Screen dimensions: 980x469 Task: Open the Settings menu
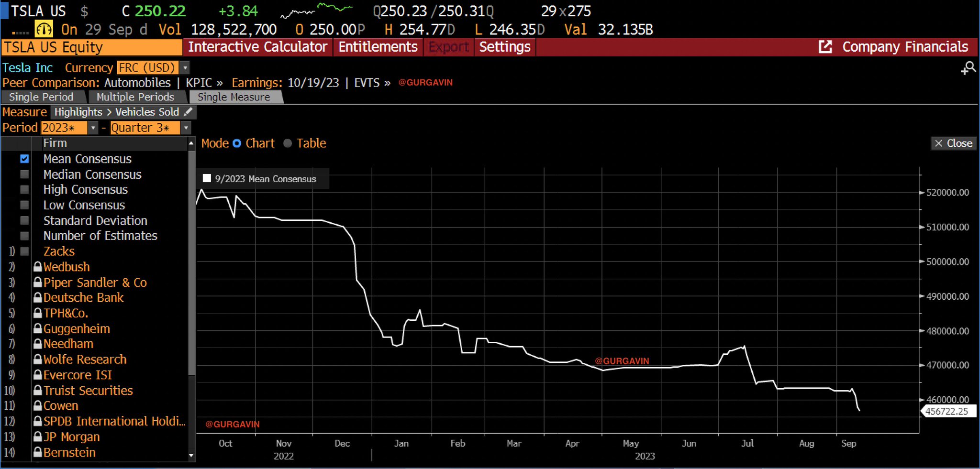505,47
